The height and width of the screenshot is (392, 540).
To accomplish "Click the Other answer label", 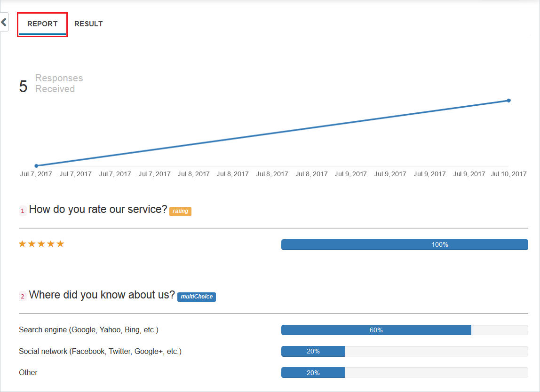I will [28, 372].
